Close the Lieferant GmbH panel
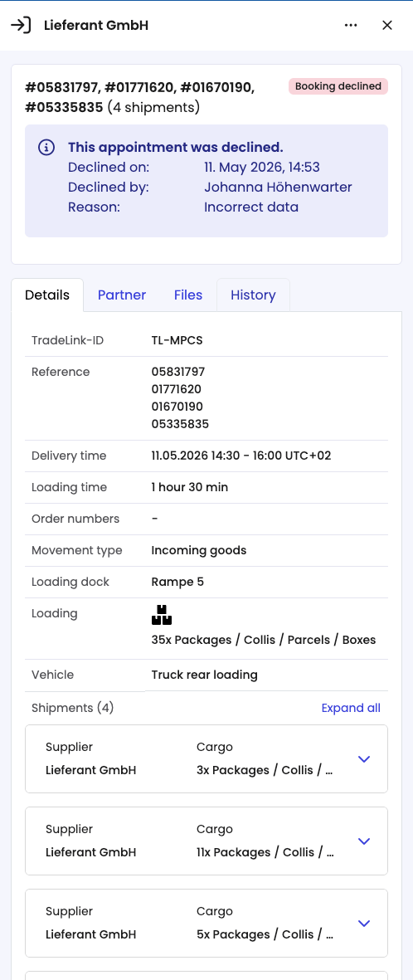The image size is (413, 980). [x=387, y=25]
